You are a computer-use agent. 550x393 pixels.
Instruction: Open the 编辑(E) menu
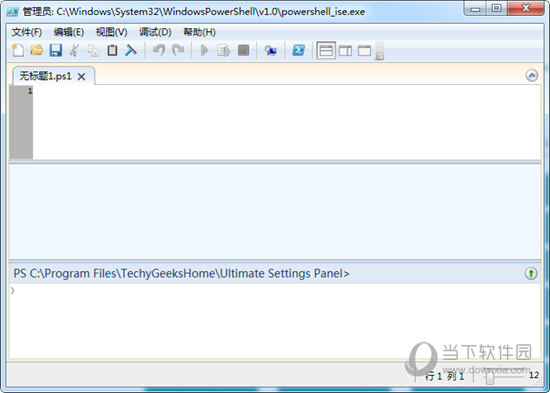pyautogui.click(x=69, y=32)
